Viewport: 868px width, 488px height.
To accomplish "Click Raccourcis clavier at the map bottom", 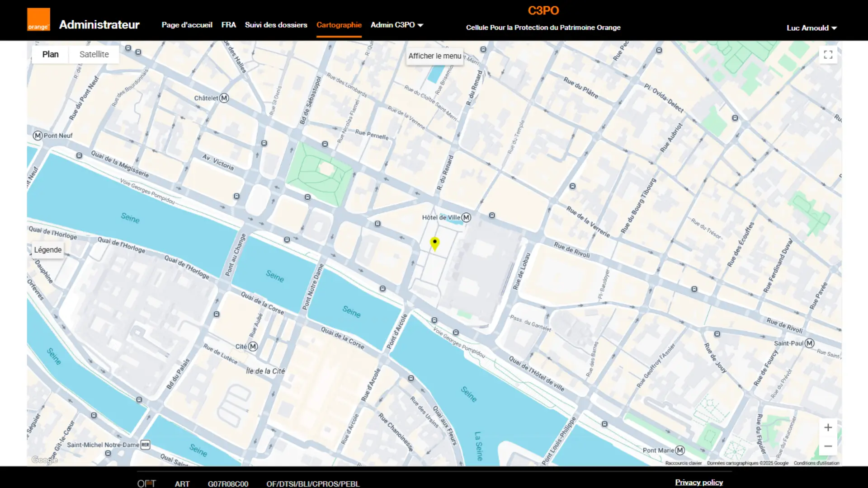I will [x=684, y=463].
